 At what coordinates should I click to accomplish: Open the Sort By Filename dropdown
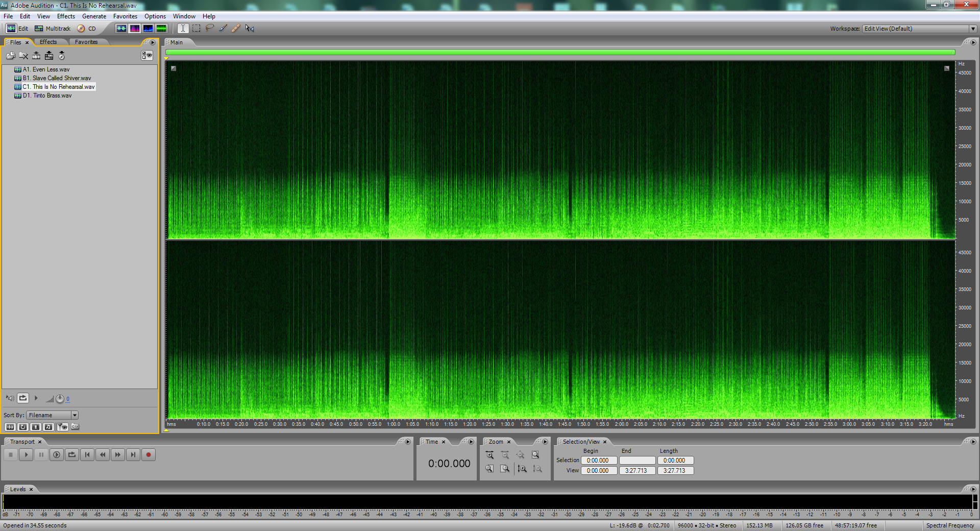point(53,415)
